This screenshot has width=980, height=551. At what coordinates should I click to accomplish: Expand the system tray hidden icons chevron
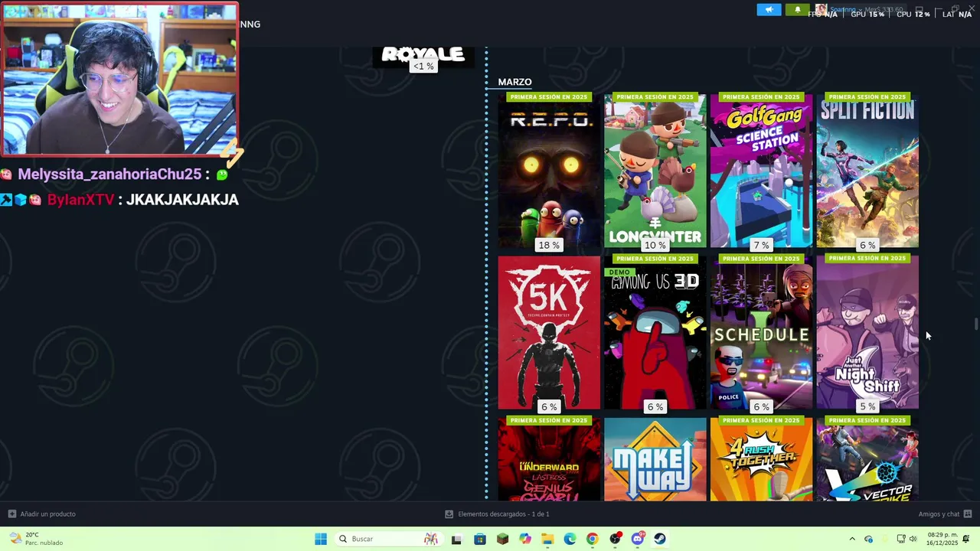click(852, 539)
